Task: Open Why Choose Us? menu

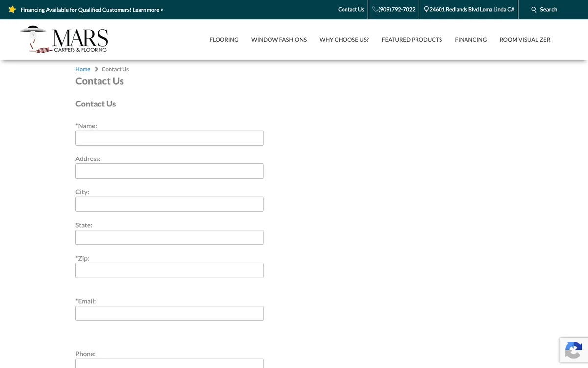Action: tap(344, 40)
